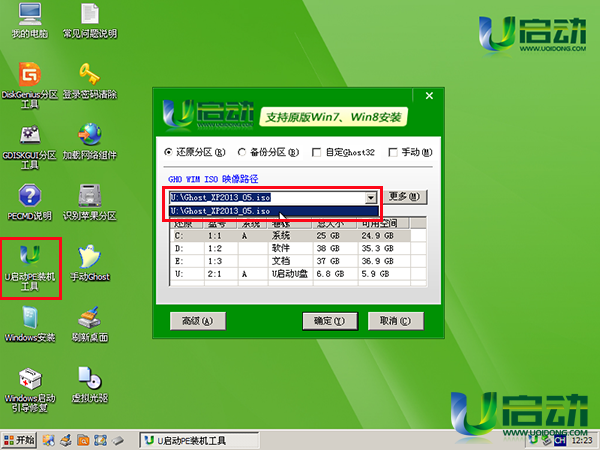This screenshot has height=450, width=600.
Task: Open the 常见问题说明 document icon
Action: [x=90, y=20]
